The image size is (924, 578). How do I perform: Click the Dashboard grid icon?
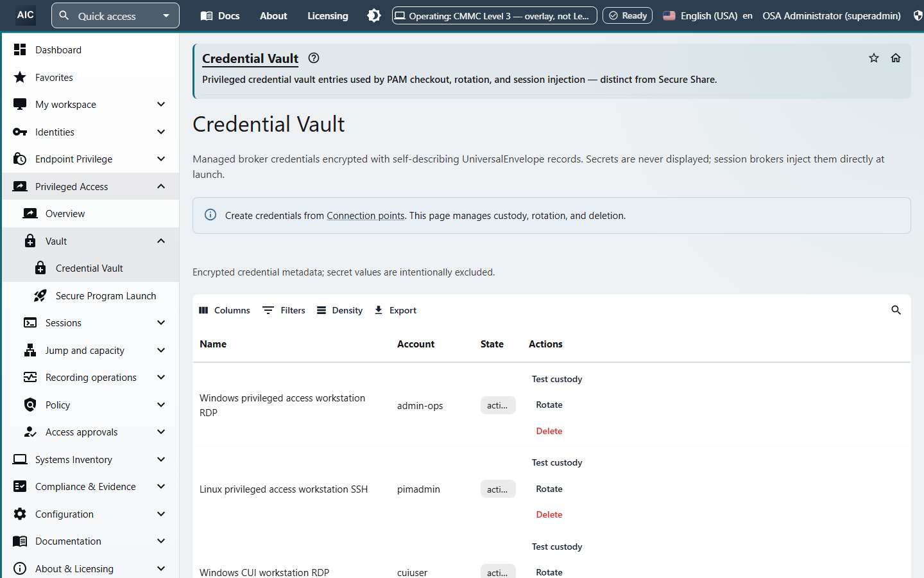(x=20, y=49)
